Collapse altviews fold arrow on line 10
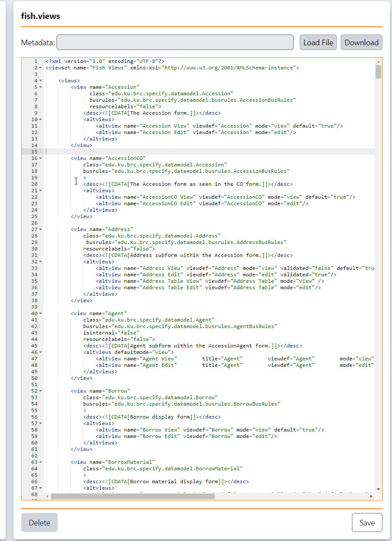The width and height of the screenshot is (392, 541). pos(41,119)
